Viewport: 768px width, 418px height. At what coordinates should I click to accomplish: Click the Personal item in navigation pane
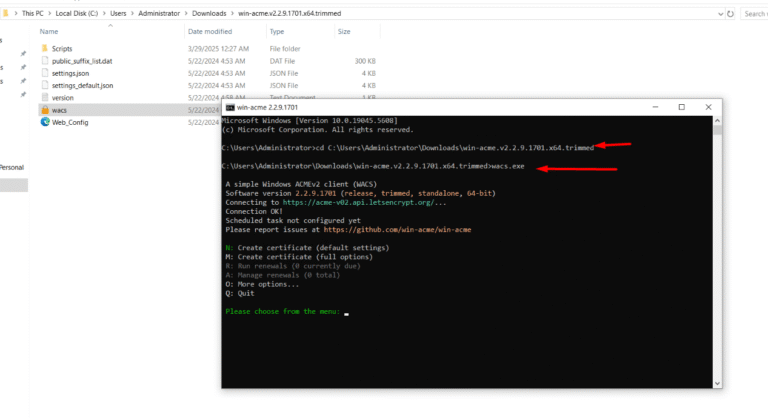click(12, 167)
